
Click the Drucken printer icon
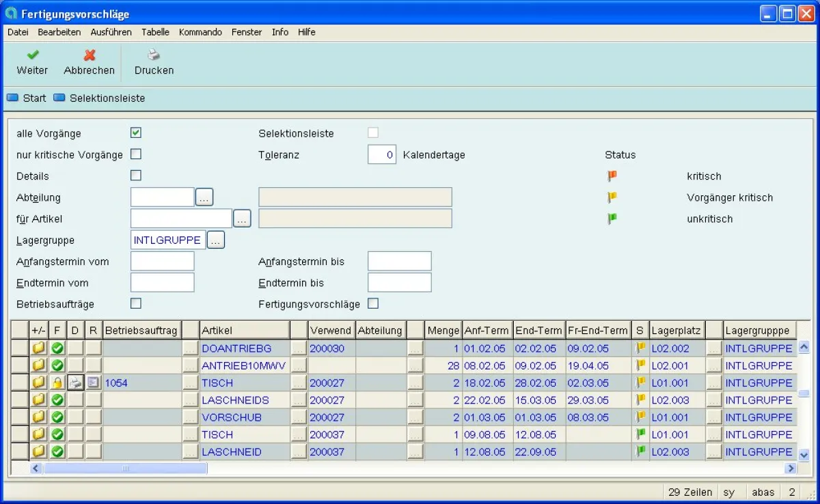(154, 55)
